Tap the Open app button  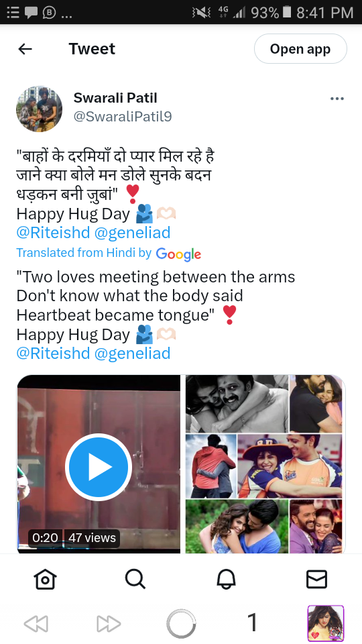coord(300,49)
